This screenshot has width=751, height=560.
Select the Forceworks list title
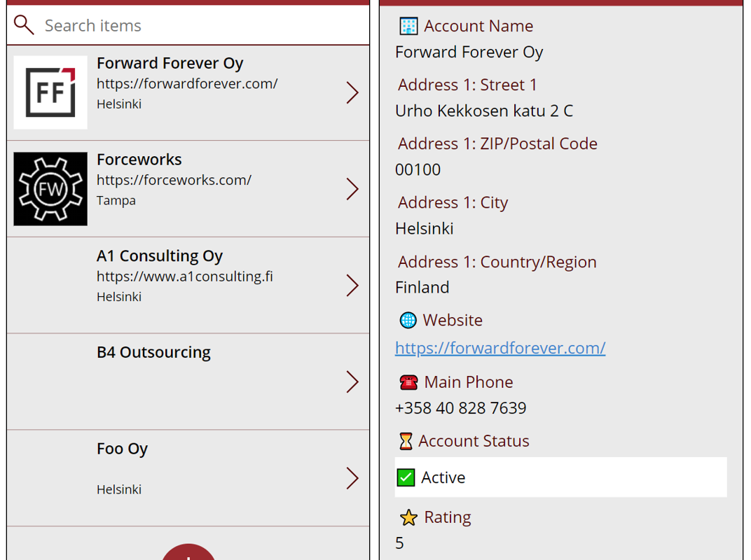(139, 160)
